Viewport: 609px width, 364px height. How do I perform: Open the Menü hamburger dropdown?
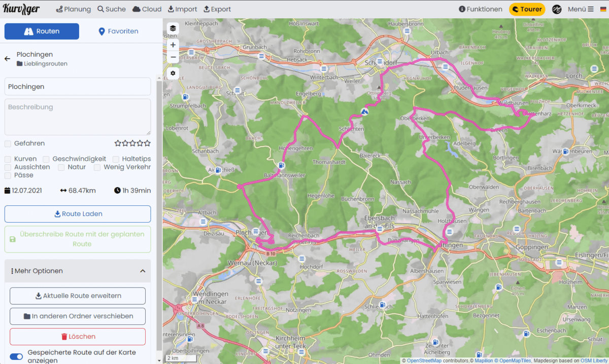(580, 9)
